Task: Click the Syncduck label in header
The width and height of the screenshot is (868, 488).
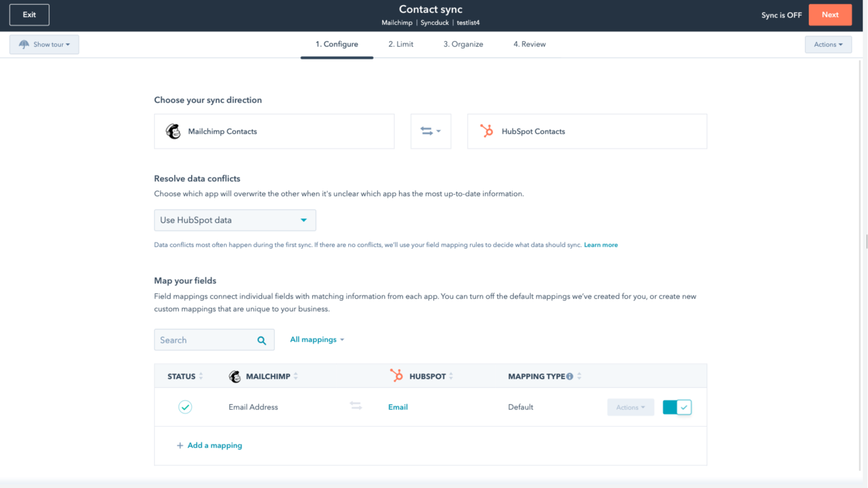Action: (x=435, y=23)
